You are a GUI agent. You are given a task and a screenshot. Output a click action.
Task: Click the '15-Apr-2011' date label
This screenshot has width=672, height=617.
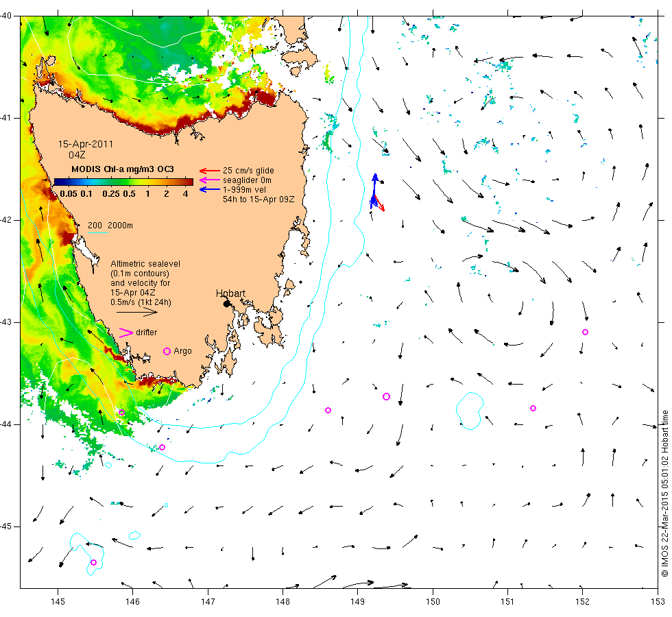(86, 145)
